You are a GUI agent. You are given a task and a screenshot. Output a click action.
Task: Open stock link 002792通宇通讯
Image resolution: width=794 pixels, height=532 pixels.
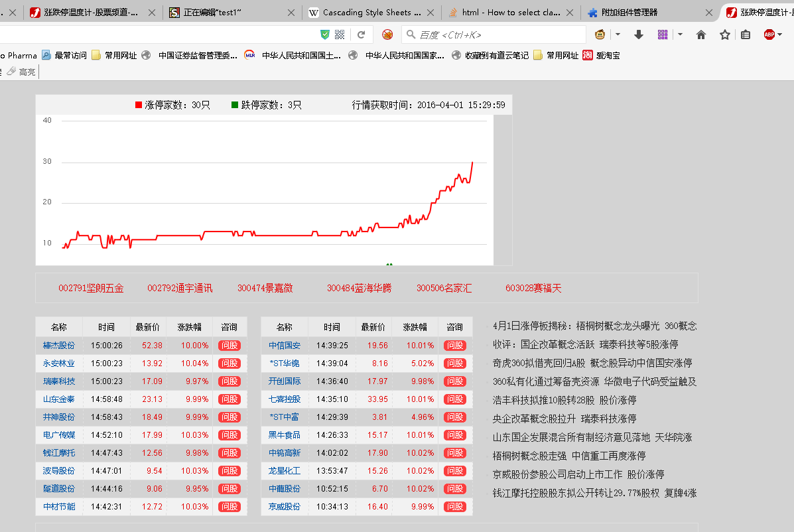click(180, 288)
